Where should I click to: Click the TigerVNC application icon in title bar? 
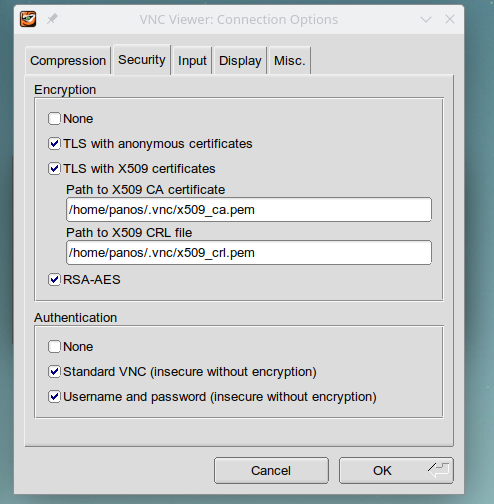pos(28,19)
